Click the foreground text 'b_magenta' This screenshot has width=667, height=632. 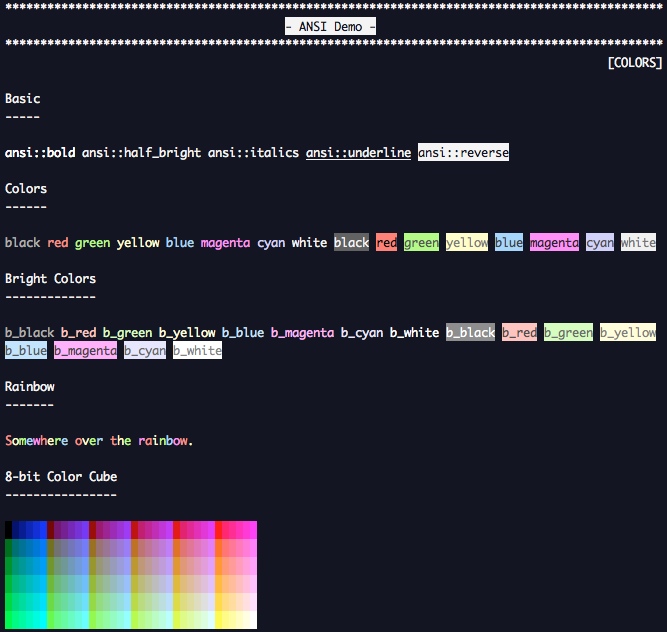coord(303,333)
